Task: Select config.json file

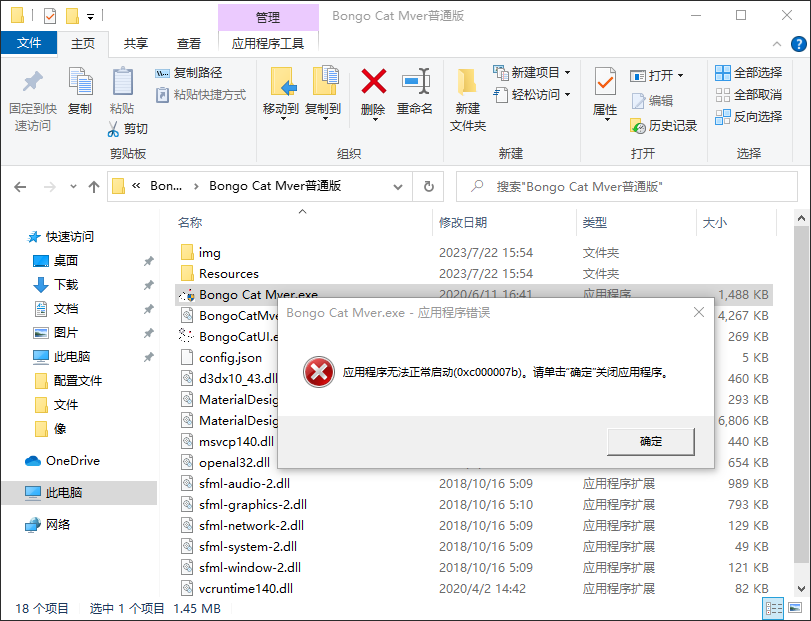Action: coord(230,358)
